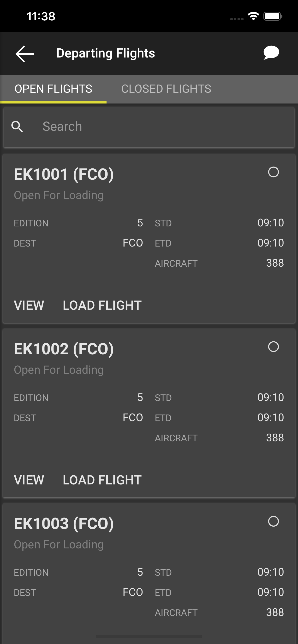
Task: Tap the back arrow icon
Action: click(x=24, y=54)
